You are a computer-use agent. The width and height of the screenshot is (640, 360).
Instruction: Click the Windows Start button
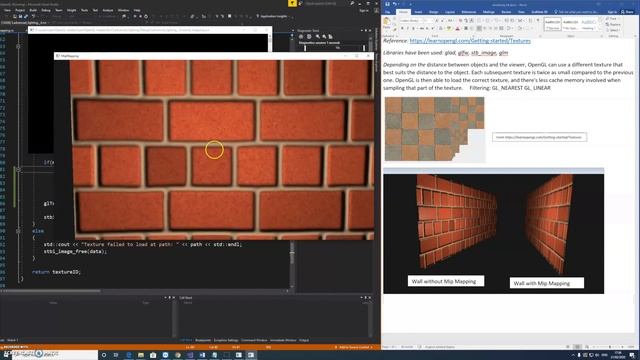coord(6,355)
